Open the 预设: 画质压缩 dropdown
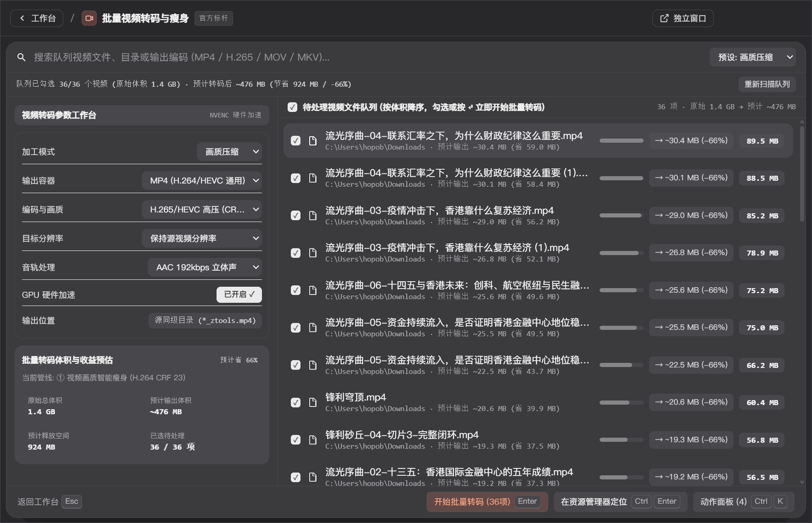Viewport: 812px width, 523px height. tap(752, 57)
